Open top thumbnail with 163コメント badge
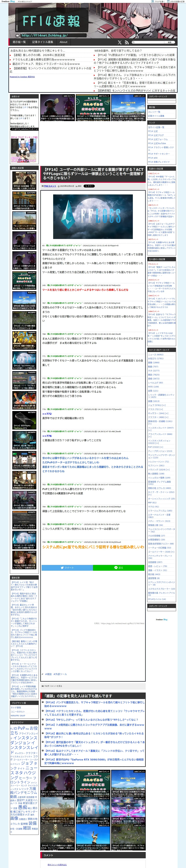The width and height of the screenshot is (186, 868). pyautogui.click(x=57, y=107)
